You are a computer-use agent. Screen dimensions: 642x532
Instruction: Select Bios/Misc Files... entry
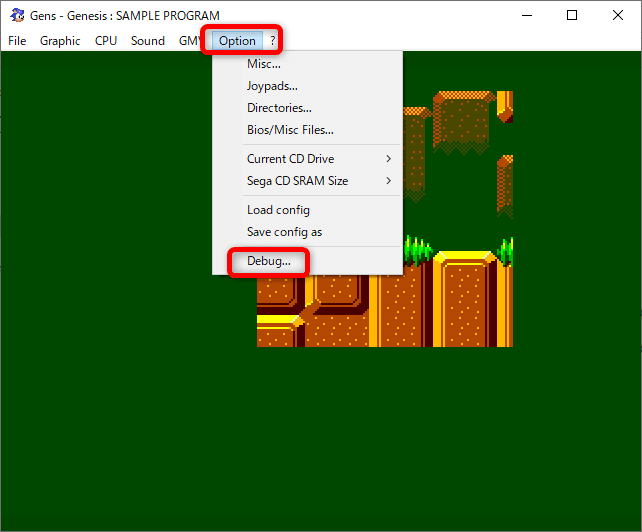click(307, 130)
